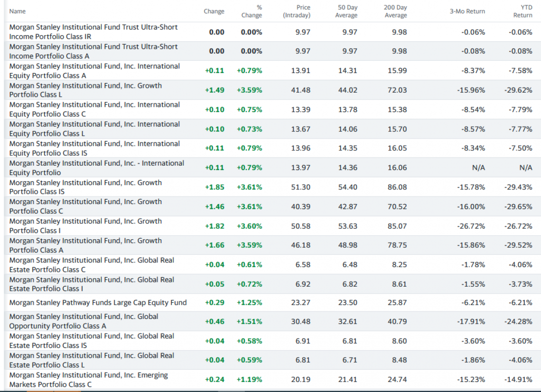
Task: Sort by 50 Day Average header
Action: [x=346, y=11]
